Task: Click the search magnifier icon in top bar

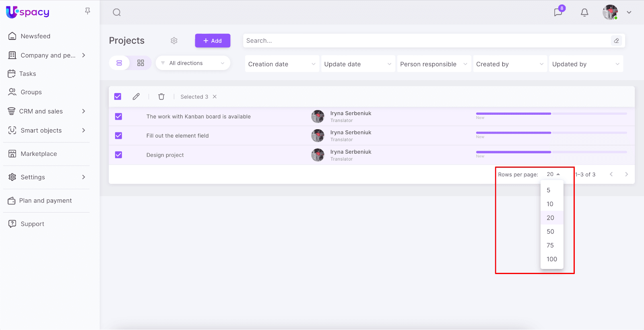Action: [x=117, y=12]
